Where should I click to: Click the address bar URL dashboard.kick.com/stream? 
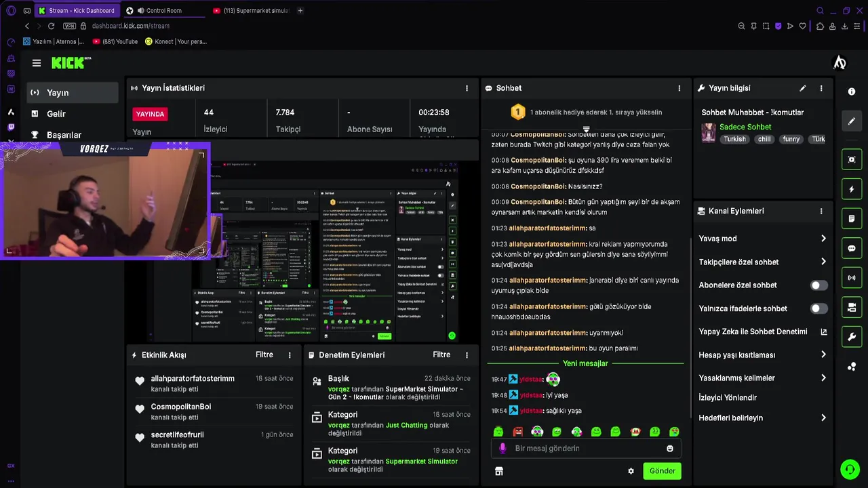tap(131, 26)
